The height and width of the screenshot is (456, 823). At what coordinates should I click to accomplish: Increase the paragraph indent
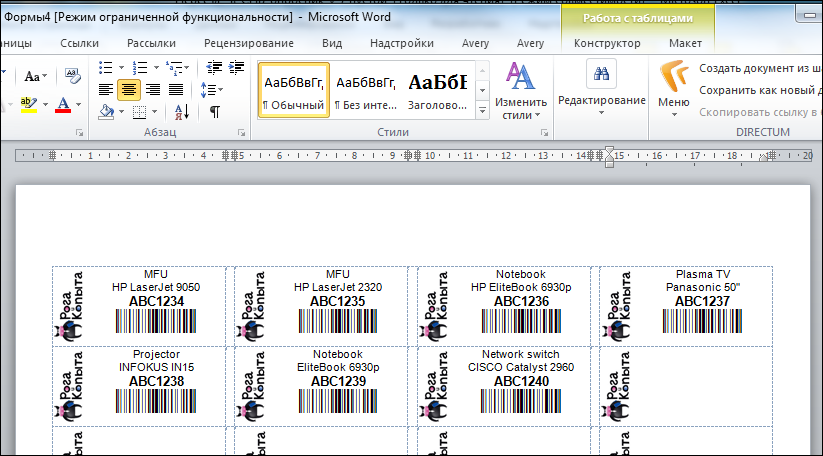[236, 68]
